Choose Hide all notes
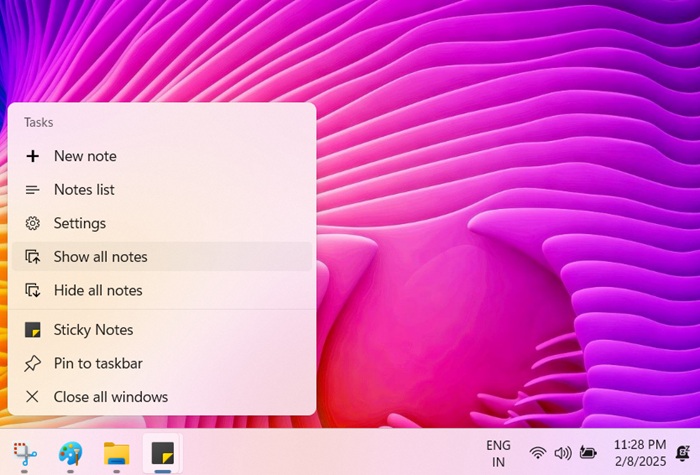This screenshot has width=700, height=475. 162,290
